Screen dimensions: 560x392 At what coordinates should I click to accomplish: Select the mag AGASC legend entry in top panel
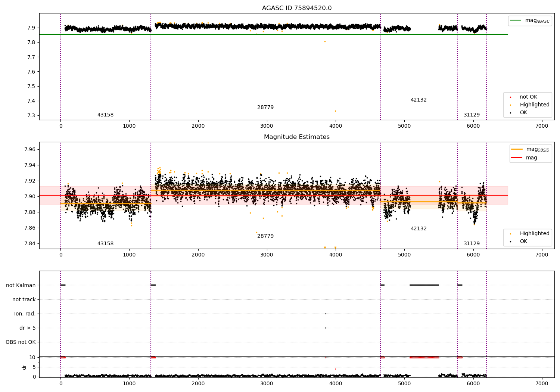coord(530,21)
